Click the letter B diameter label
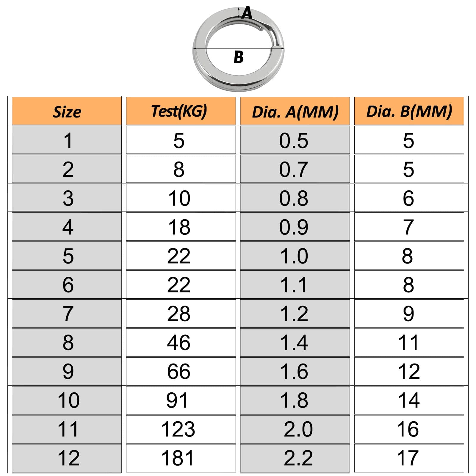 click(239, 57)
